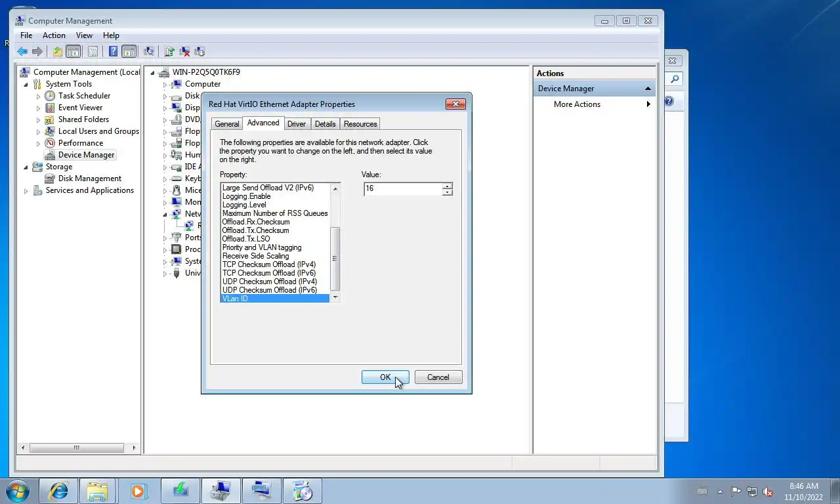Select TCP Checksum Offload (IPv4) property
This screenshot has width=840, height=504.
click(268, 264)
